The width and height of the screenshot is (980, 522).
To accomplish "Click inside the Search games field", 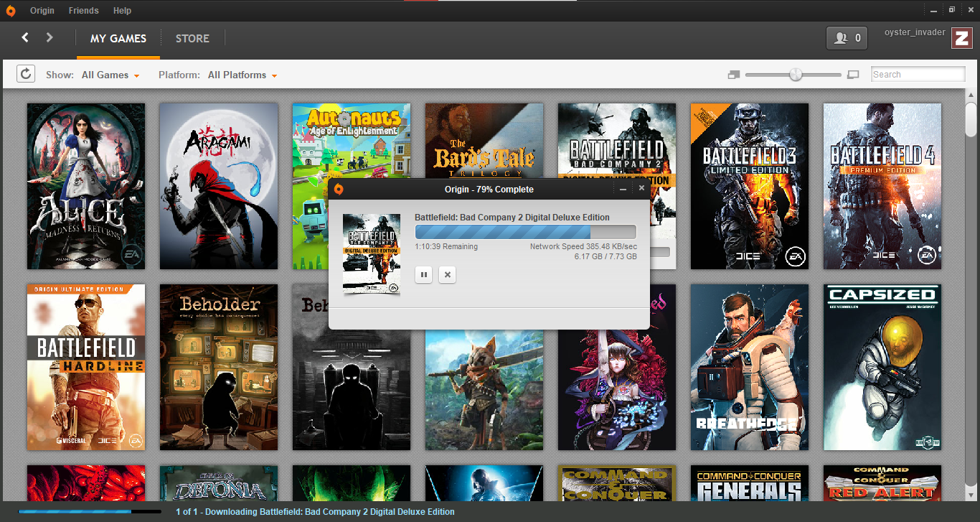I will (918, 73).
